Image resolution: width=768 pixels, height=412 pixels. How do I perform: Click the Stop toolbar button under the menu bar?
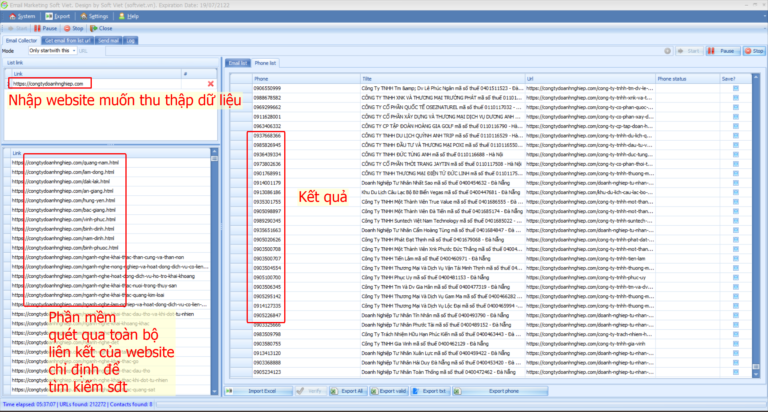point(73,28)
